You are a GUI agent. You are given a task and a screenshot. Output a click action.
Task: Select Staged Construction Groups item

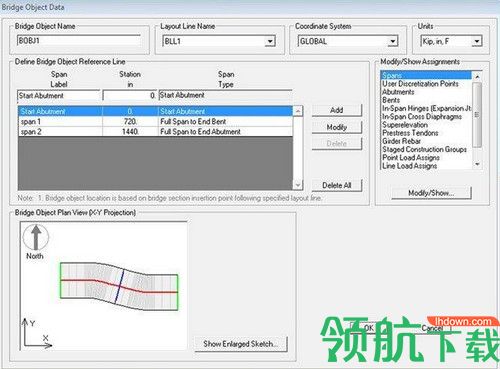(425, 149)
